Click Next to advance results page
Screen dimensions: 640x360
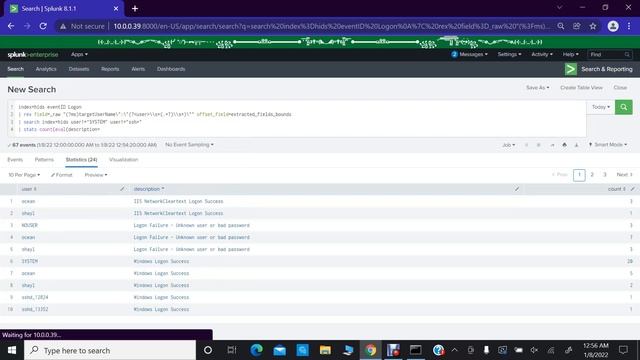pyautogui.click(x=624, y=175)
